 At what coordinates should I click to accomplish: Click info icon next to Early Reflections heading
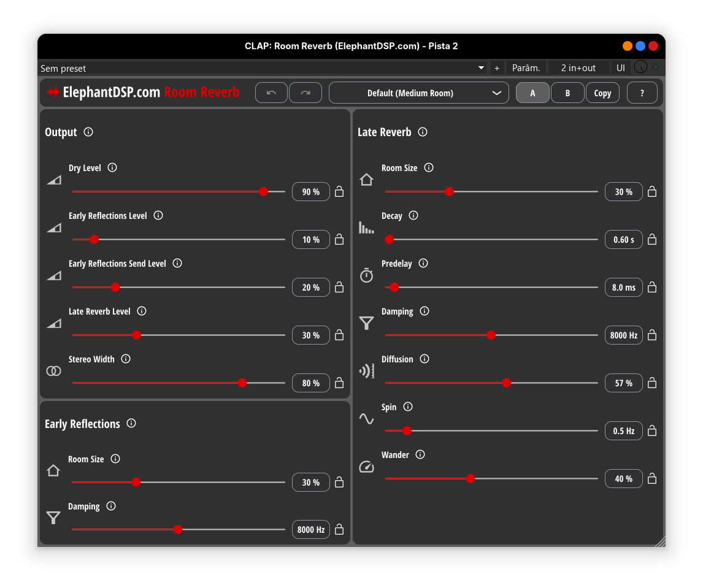(x=131, y=423)
